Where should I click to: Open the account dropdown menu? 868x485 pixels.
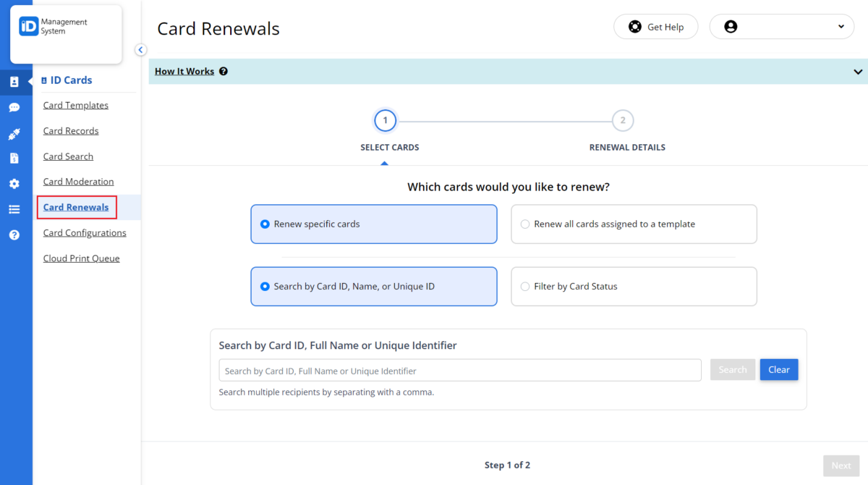point(781,26)
